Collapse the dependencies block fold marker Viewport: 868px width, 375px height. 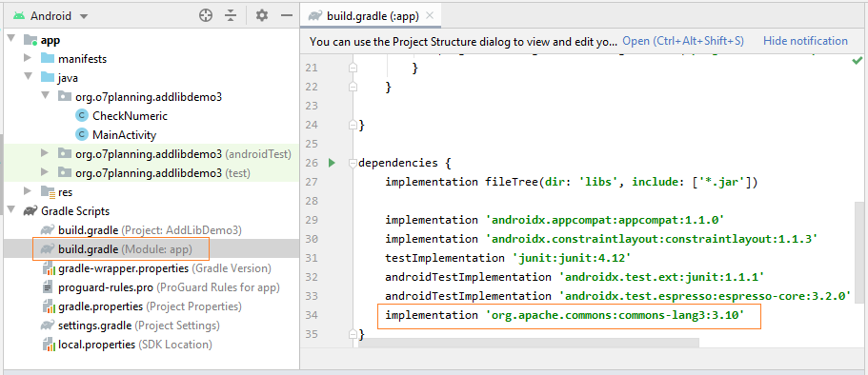353,163
